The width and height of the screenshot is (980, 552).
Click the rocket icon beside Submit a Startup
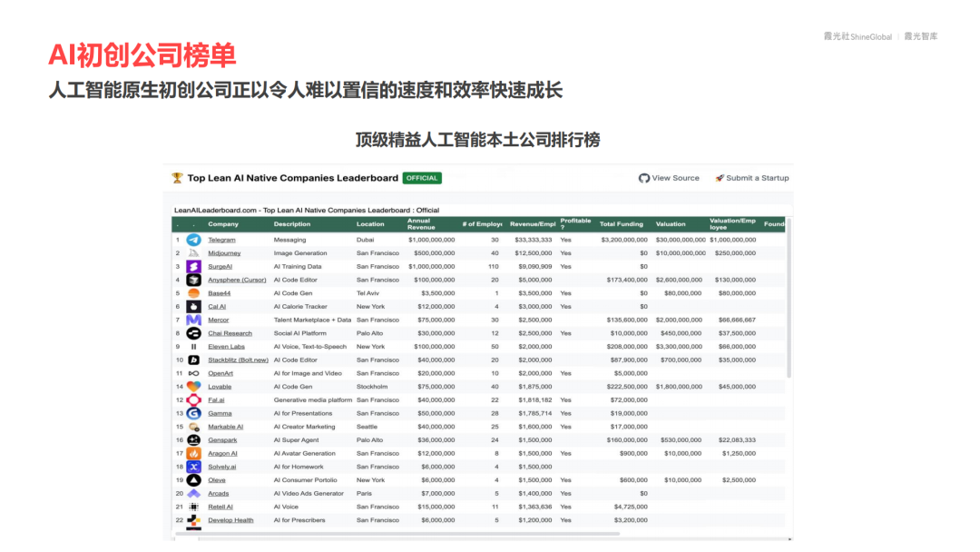click(720, 178)
